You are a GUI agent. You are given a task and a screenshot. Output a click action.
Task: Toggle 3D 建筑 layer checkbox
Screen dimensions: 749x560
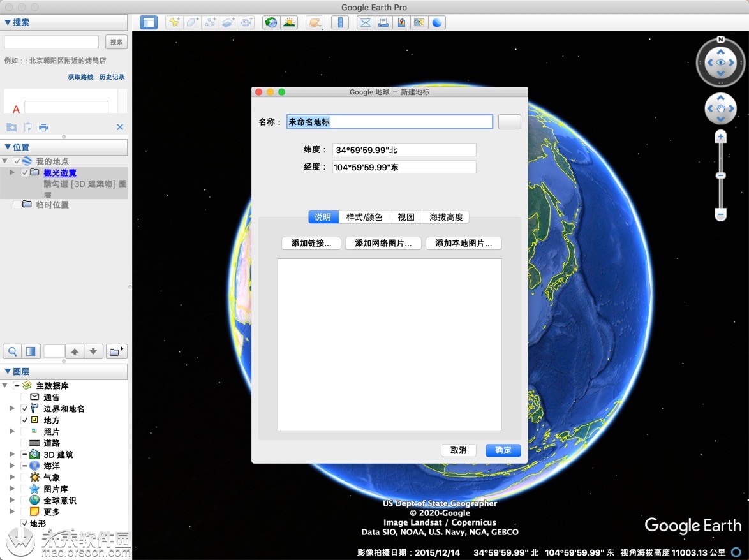(x=25, y=455)
